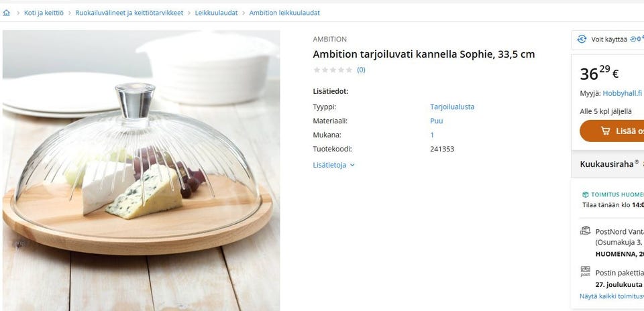This screenshot has height=311, width=644.
Task: Open Ruokailuvälineet ja keittiötarvikkeet breadcrumb
Action: pos(129,13)
